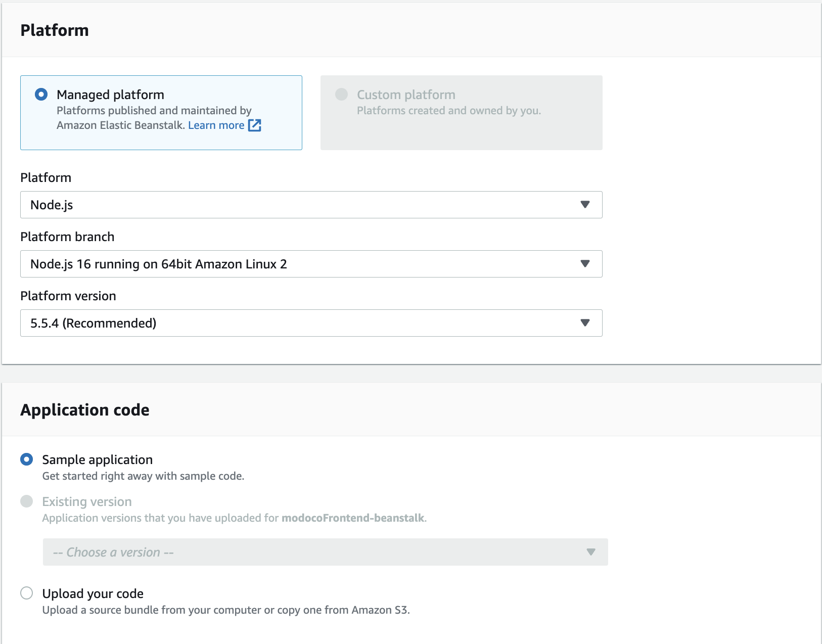822x644 pixels.
Task: Click the external link icon beside Learn more
Action: tap(255, 125)
